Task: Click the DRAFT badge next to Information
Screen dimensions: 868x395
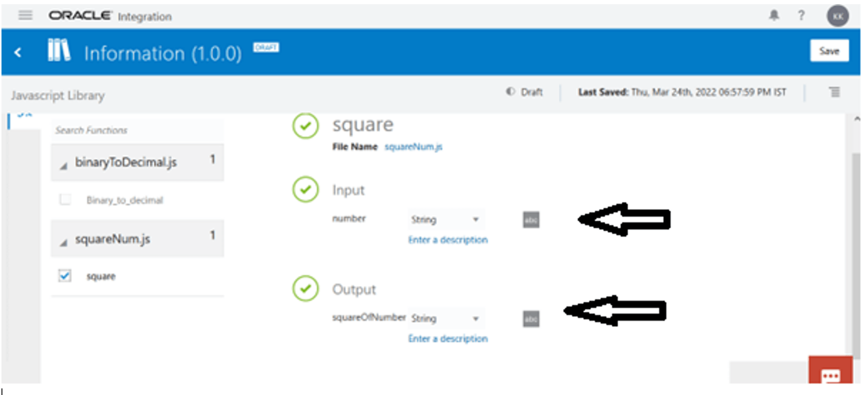Action: tap(266, 47)
